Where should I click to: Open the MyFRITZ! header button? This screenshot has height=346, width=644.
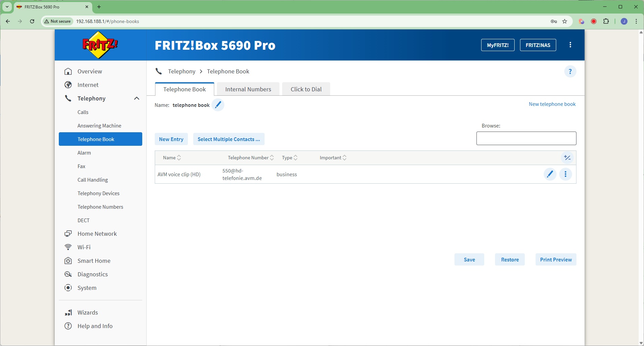tap(498, 45)
